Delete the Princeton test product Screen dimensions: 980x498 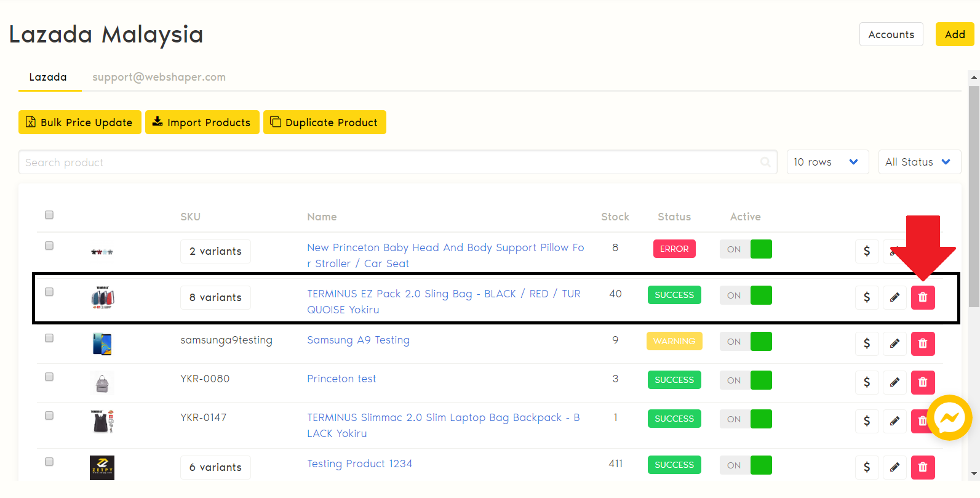922,382
